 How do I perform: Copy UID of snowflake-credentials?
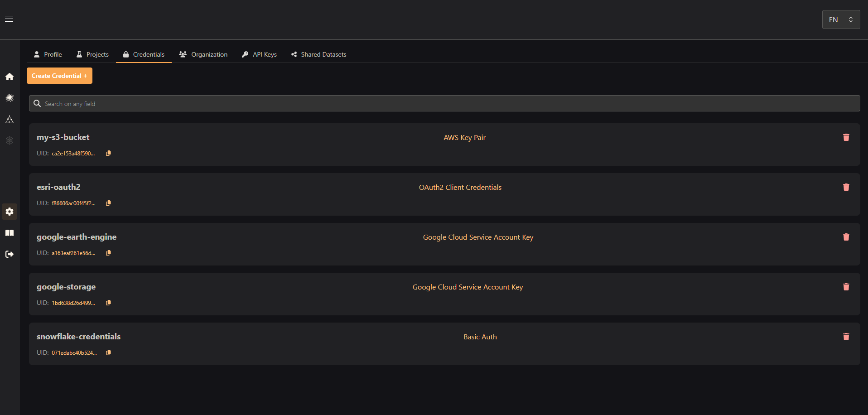(x=108, y=352)
